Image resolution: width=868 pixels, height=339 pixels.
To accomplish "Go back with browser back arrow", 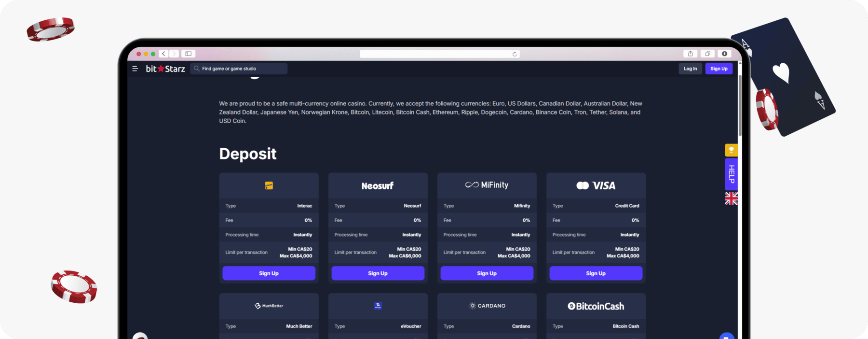I will [x=164, y=54].
